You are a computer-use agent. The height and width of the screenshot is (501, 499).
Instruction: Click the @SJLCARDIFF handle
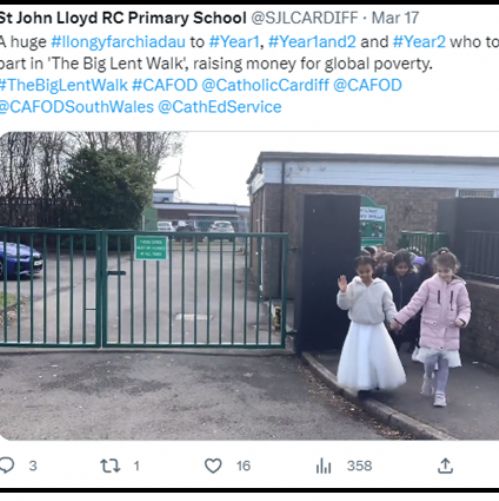click(x=304, y=18)
